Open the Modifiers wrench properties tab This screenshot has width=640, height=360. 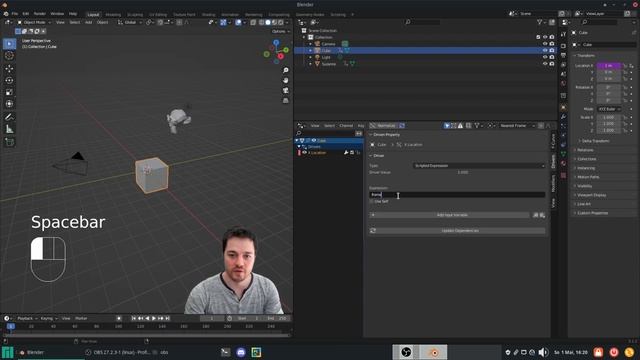point(563,117)
